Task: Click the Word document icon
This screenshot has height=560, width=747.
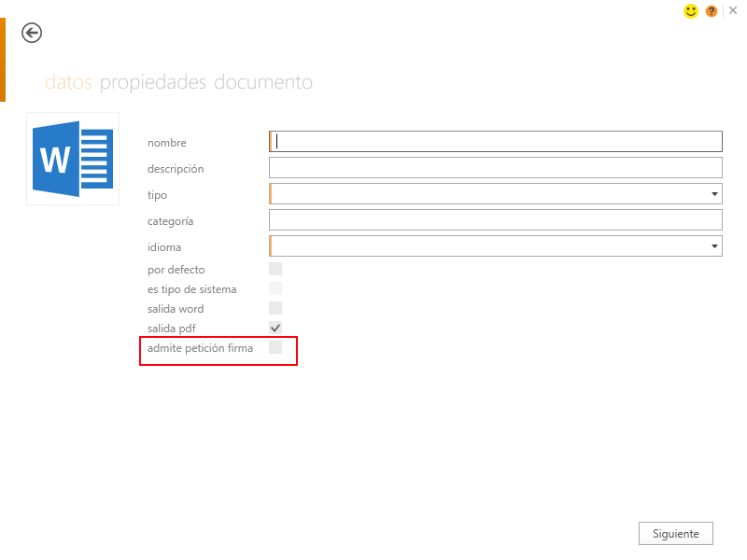Action: coord(73,159)
